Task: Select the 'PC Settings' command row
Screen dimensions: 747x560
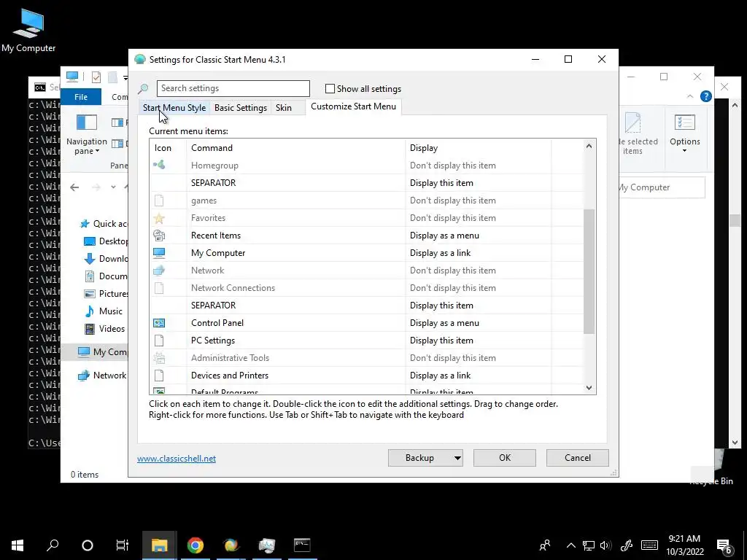Action: click(367, 341)
